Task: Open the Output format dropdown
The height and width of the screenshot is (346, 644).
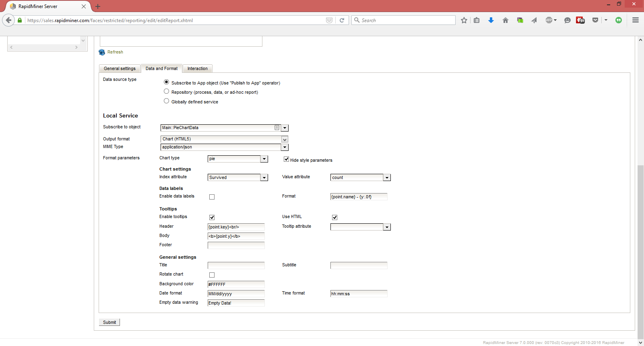Action: [x=285, y=139]
